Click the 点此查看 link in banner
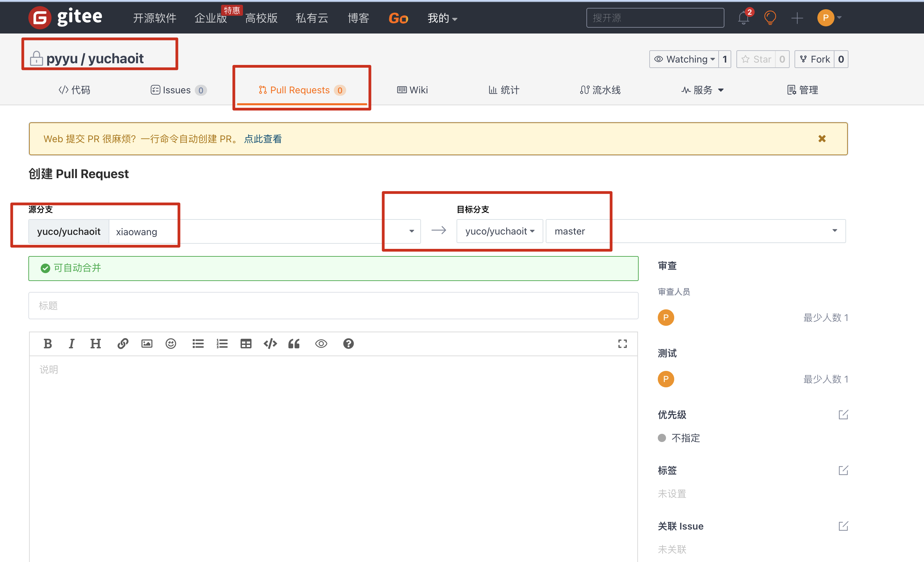The image size is (924, 562). [x=263, y=139]
